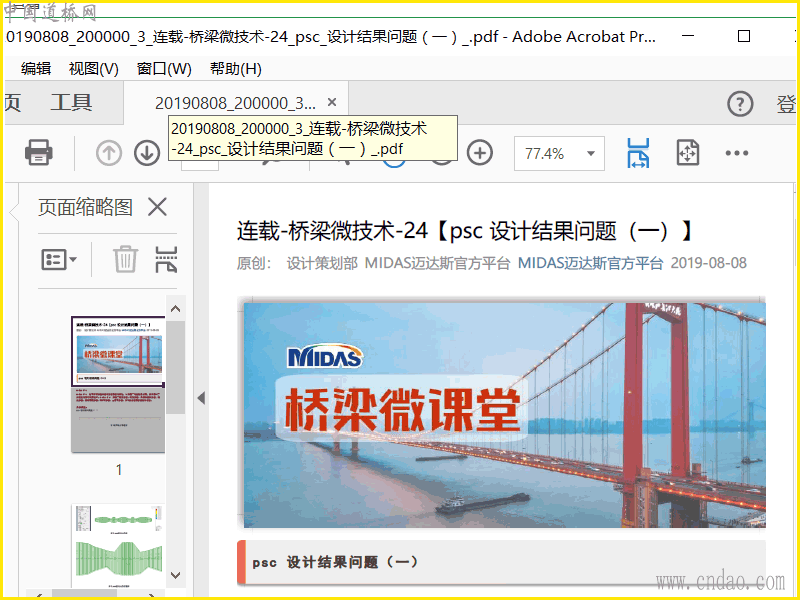Click the psc 设计结果问题（一） heading

click(335, 562)
